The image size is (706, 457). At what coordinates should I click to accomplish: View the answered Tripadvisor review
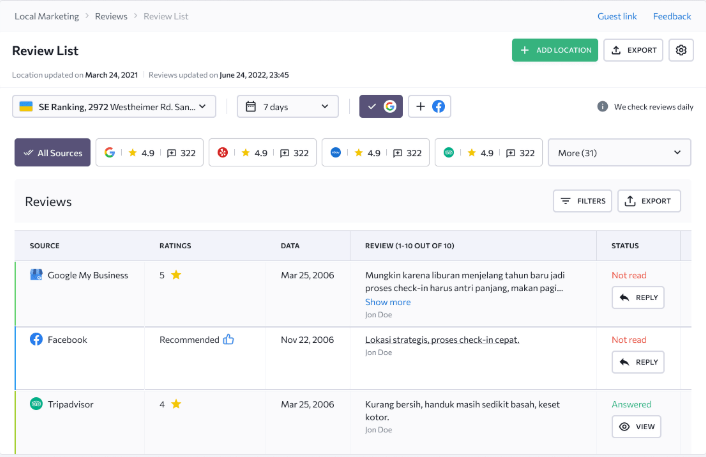tap(636, 426)
